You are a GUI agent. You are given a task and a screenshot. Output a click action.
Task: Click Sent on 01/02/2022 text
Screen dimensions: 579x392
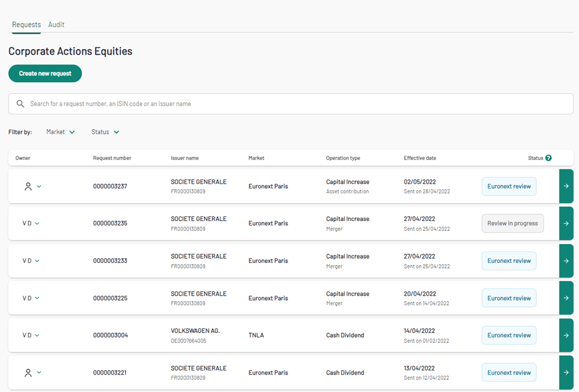coord(426,341)
